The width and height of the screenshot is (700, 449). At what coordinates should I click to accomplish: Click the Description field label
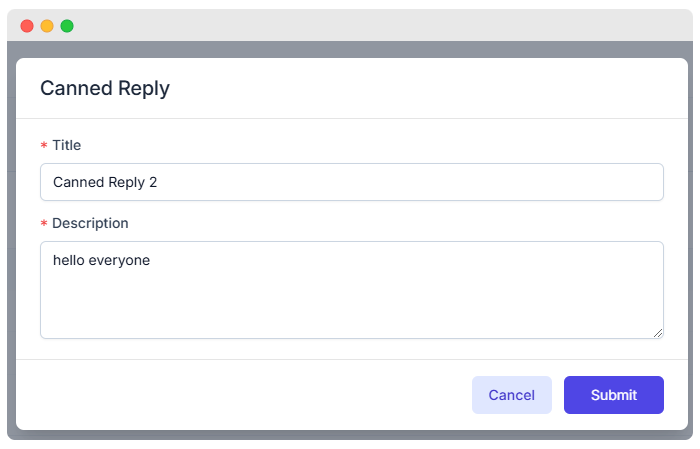coord(90,223)
